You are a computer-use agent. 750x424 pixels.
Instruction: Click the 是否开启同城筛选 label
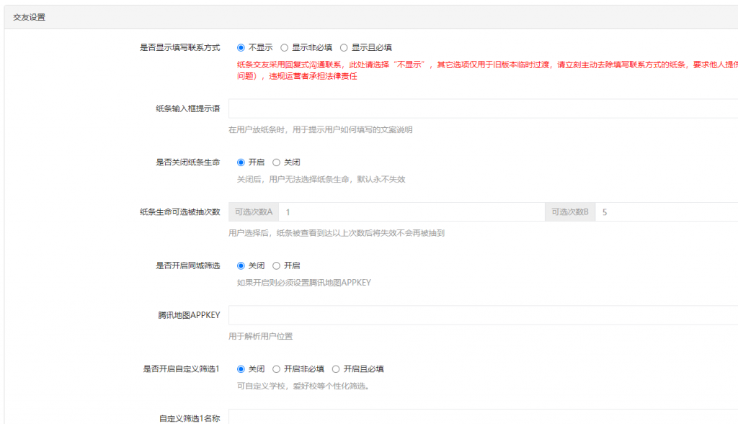click(x=188, y=266)
